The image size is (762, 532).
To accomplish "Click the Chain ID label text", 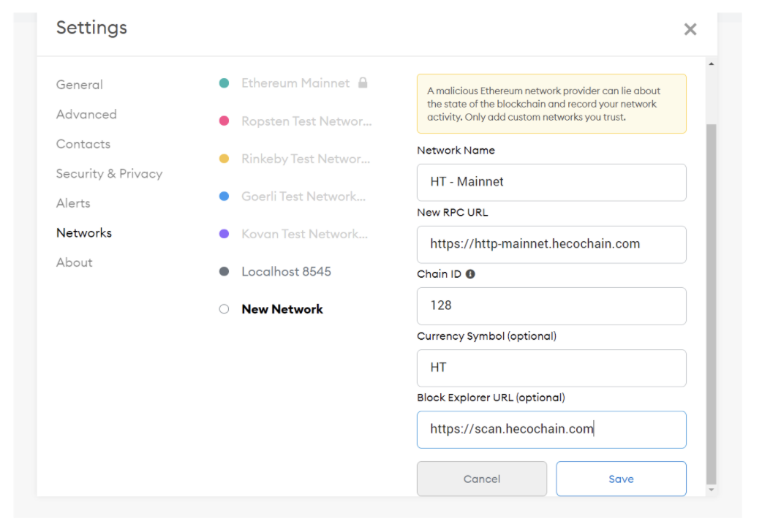I will 439,274.
